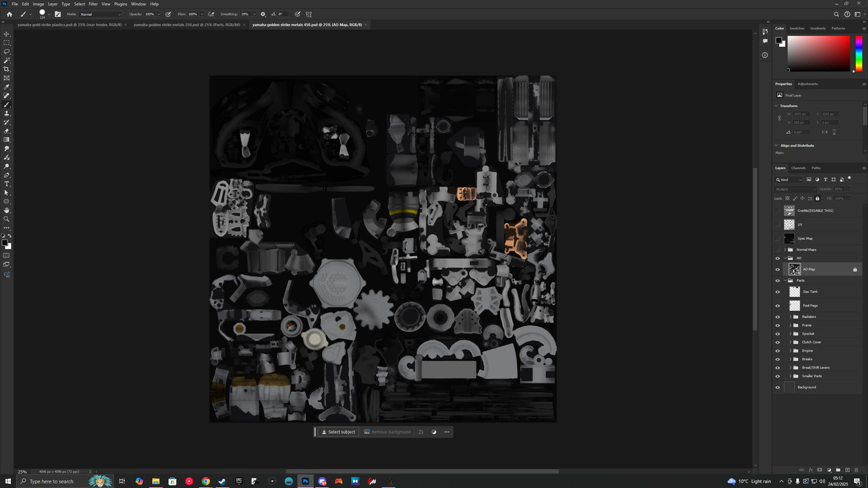Choose the Horizontal Type tool
The height and width of the screenshot is (488, 868).
click(x=7, y=184)
